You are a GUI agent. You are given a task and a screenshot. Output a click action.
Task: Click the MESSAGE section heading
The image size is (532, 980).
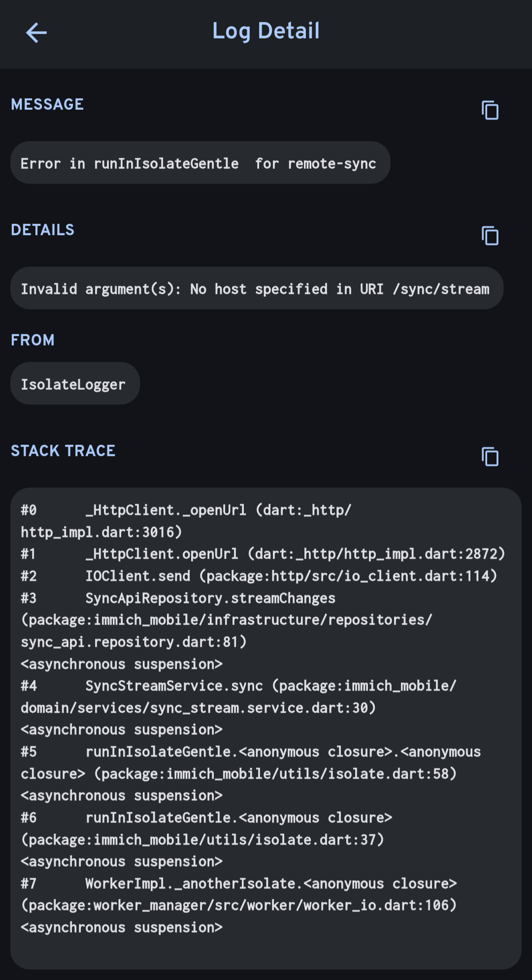(x=47, y=104)
